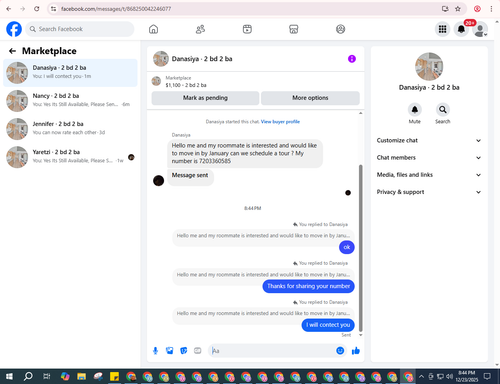Image resolution: width=500 pixels, height=384 pixels.
Task: Click the back arrow next to Marketplace
Action: [12, 51]
